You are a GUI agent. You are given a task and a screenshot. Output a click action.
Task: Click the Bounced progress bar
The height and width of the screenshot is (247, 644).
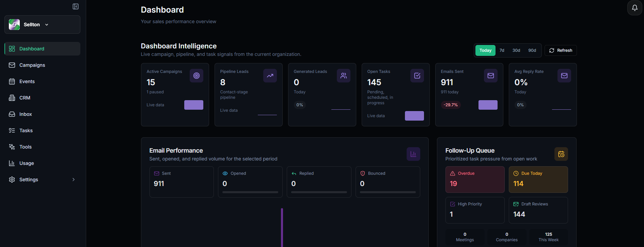388,192
